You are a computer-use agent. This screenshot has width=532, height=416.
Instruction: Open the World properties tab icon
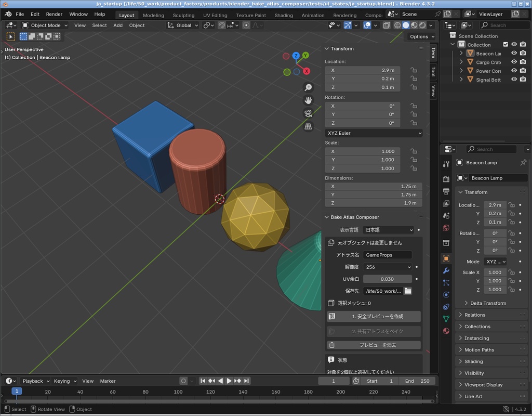pyautogui.click(x=446, y=228)
